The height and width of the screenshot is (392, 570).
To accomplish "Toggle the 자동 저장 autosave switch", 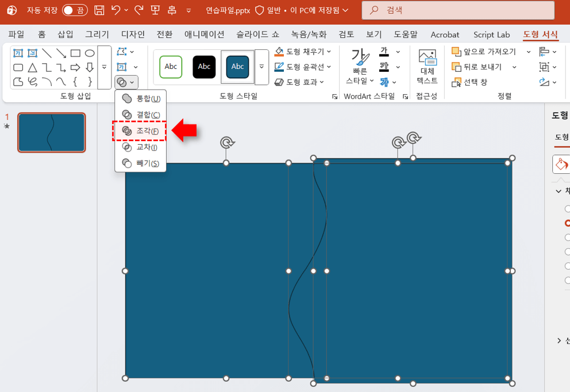I will [x=75, y=10].
